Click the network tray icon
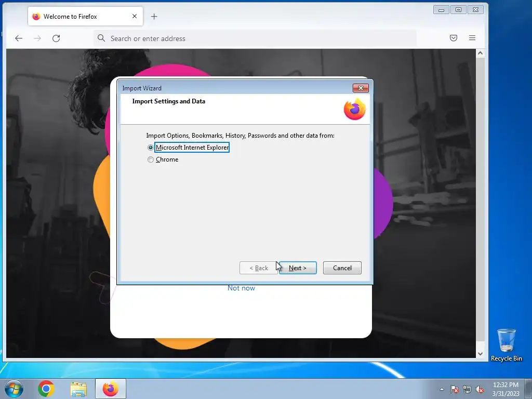Viewport: 532px width, 399px height. 467,389
